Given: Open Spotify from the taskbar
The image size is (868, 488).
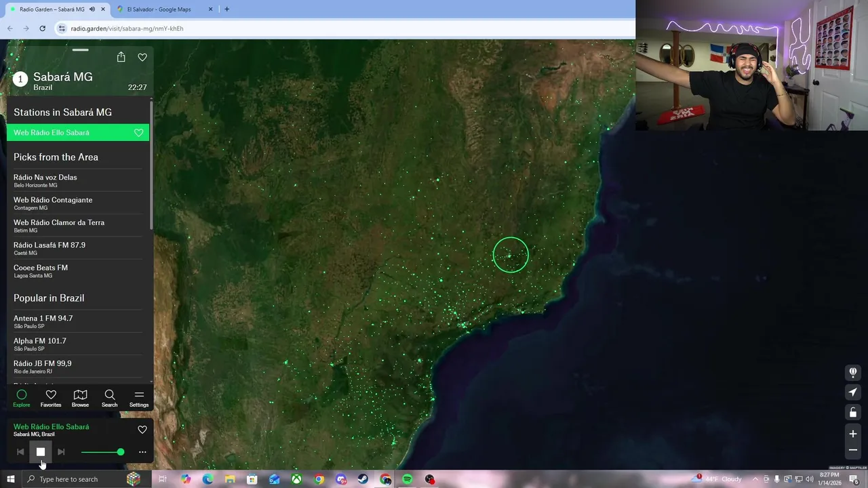Looking at the screenshot, I should coord(407,479).
